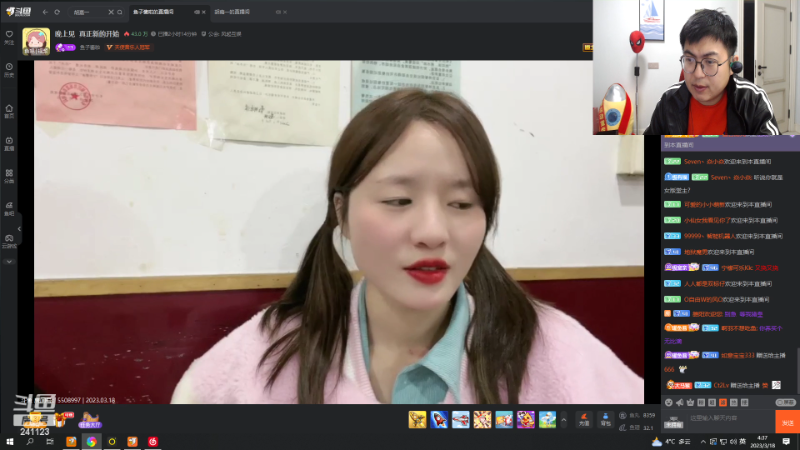
Task: Collapse the left sidebar with the arrow handle
Action: click(x=19, y=229)
